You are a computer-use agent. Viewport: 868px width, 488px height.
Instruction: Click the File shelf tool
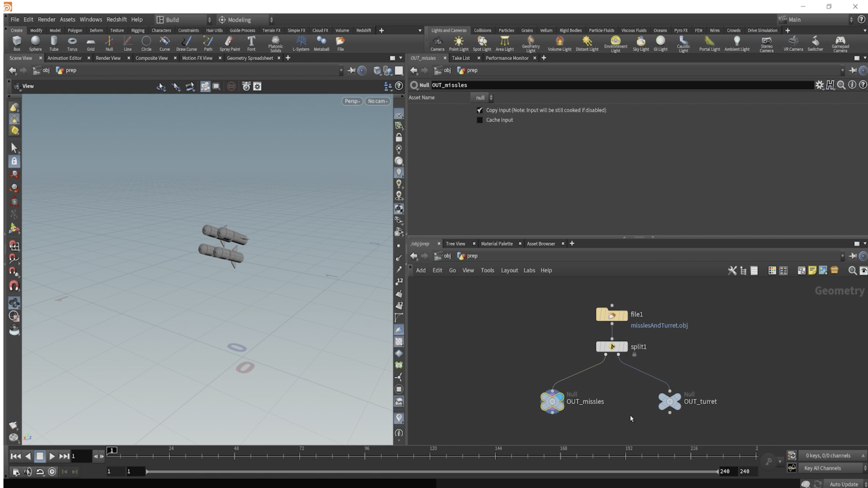340,44
